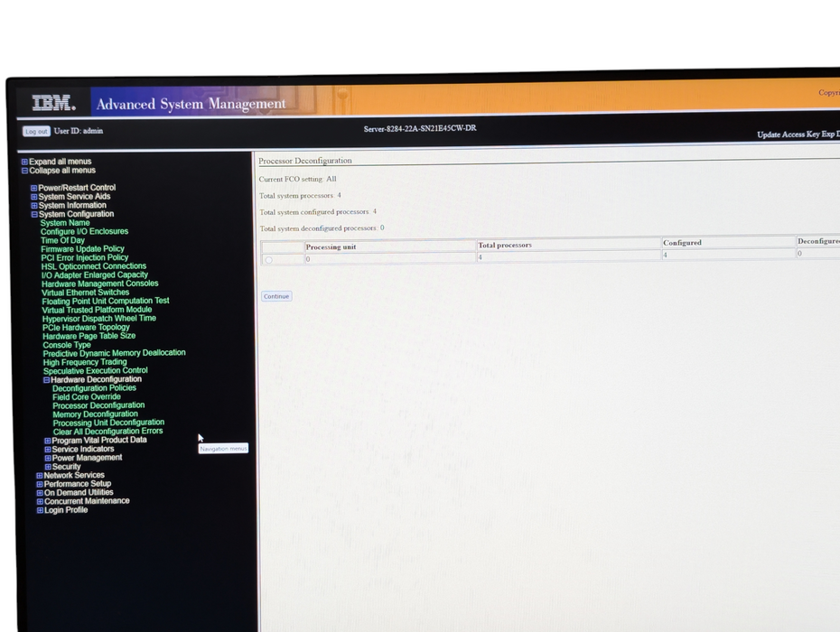The image size is (840, 632).
Task: Open the Memory Deconfiguration link
Action: pyautogui.click(x=96, y=414)
